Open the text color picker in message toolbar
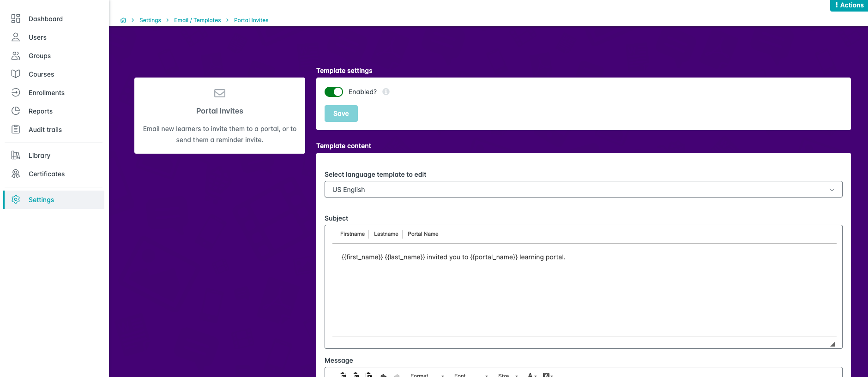 point(532,375)
